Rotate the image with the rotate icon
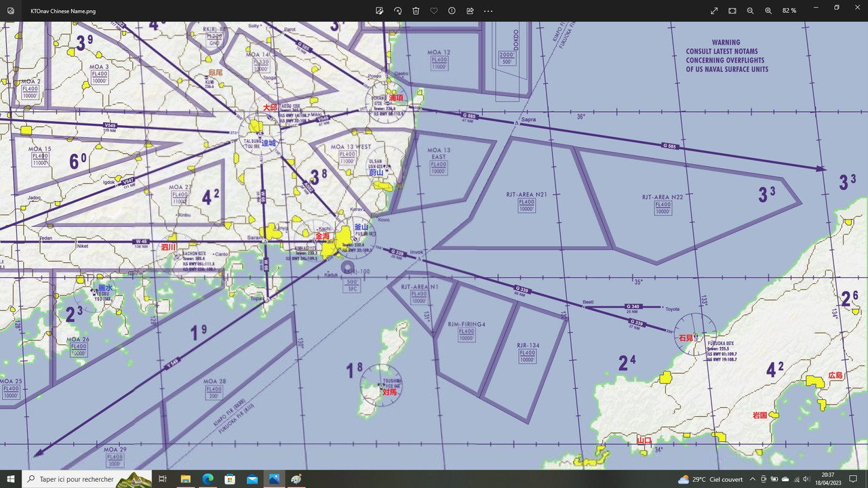The height and width of the screenshot is (488, 868). tap(397, 11)
